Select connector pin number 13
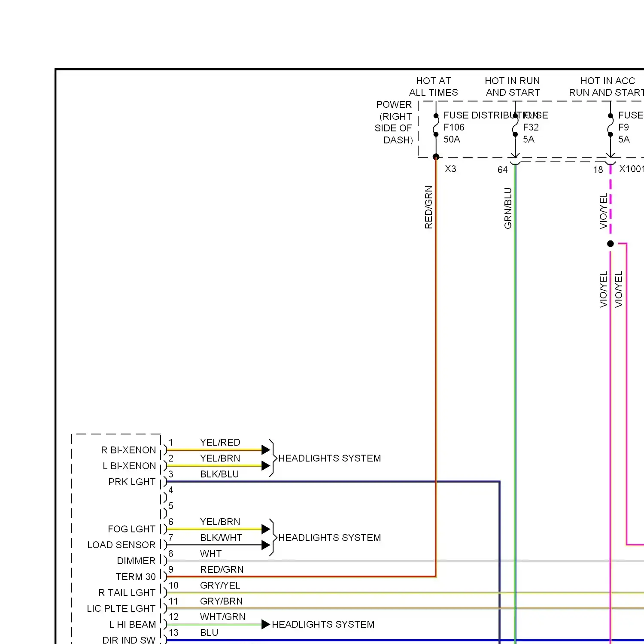 click(x=173, y=632)
